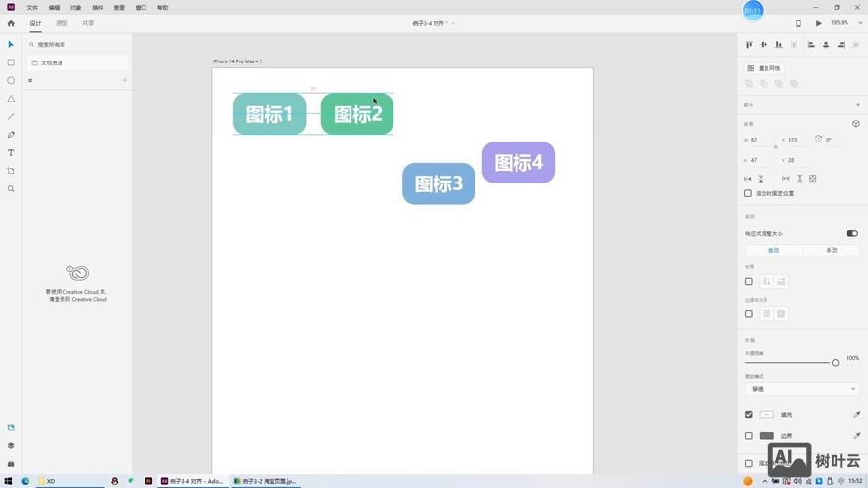Toggle the 3D transforms cube icon
This screenshot has height=488, width=868.
pyautogui.click(x=856, y=123)
